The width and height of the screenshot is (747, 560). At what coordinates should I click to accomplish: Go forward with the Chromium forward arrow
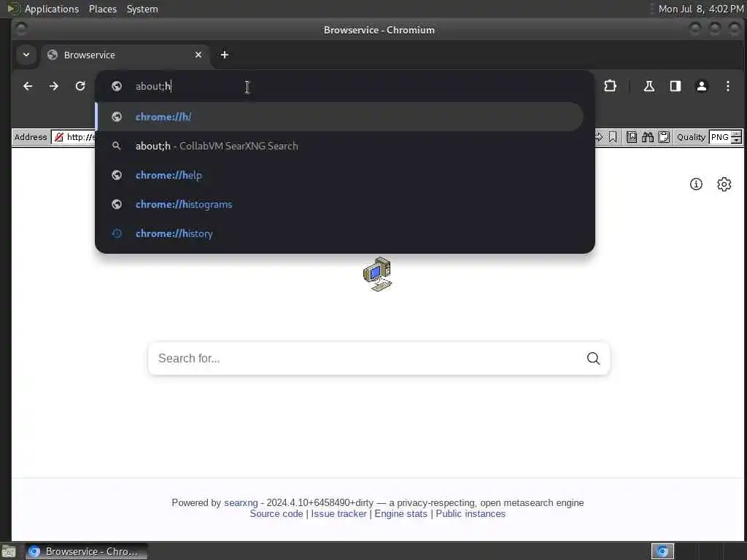(x=54, y=86)
